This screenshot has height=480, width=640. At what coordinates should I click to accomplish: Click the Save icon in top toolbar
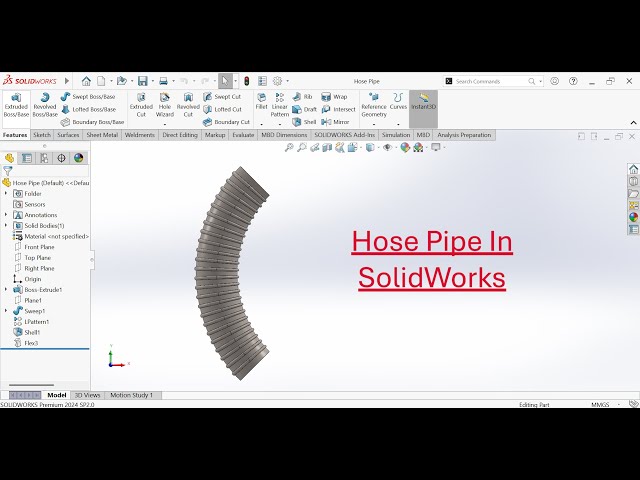pyautogui.click(x=142, y=81)
